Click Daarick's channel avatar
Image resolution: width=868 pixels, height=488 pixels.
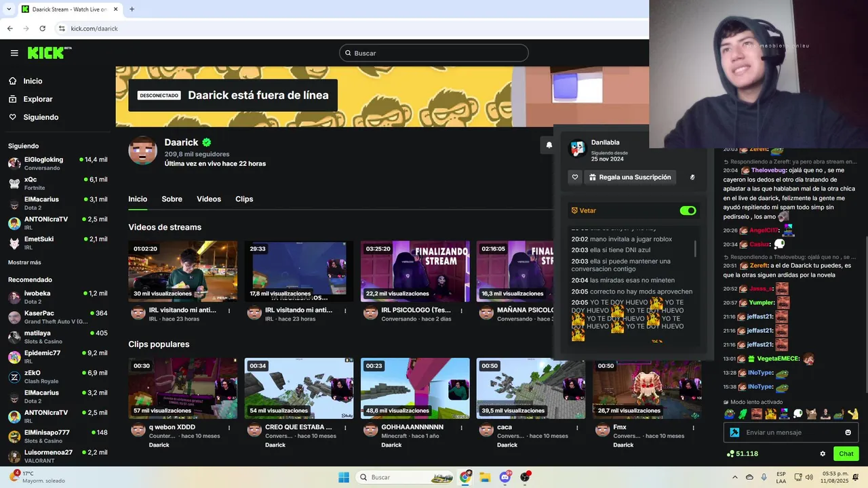point(142,150)
